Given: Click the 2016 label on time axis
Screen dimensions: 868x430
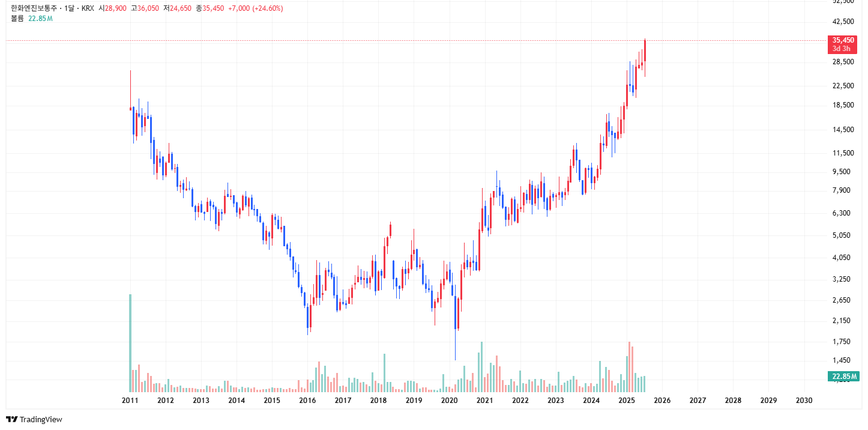Looking at the screenshot, I should click(x=307, y=401).
